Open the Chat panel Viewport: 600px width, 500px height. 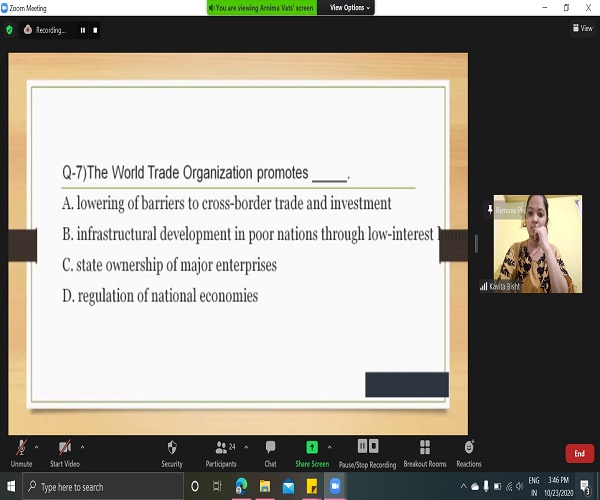click(270, 454)
